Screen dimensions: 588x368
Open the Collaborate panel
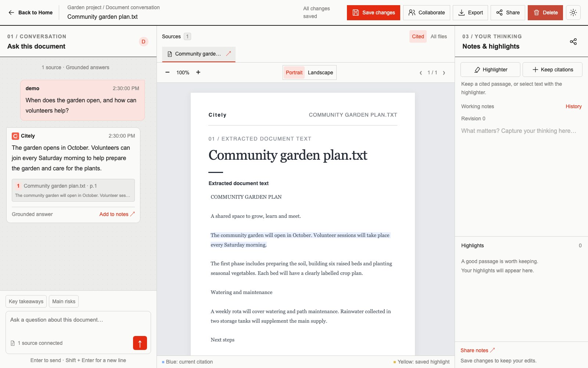[x=427, y=13]
